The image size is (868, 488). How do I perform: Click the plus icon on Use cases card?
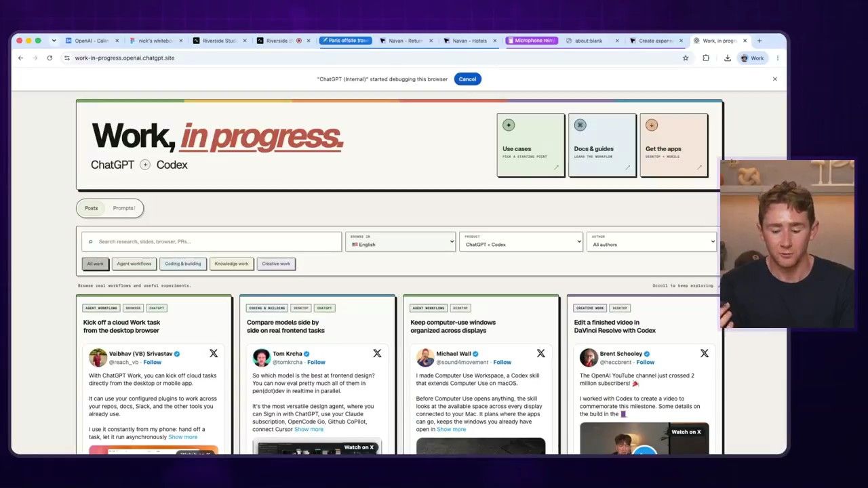tap(509, 125)
